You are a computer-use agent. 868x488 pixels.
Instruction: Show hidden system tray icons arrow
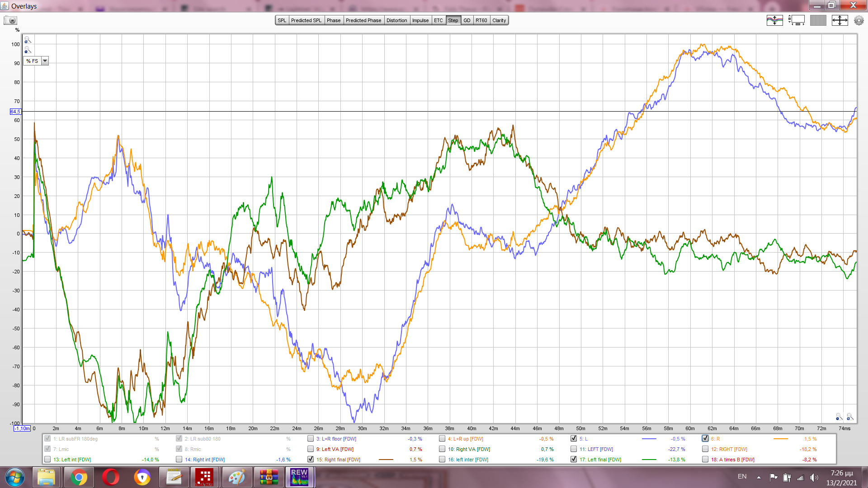tap(759, 477)
